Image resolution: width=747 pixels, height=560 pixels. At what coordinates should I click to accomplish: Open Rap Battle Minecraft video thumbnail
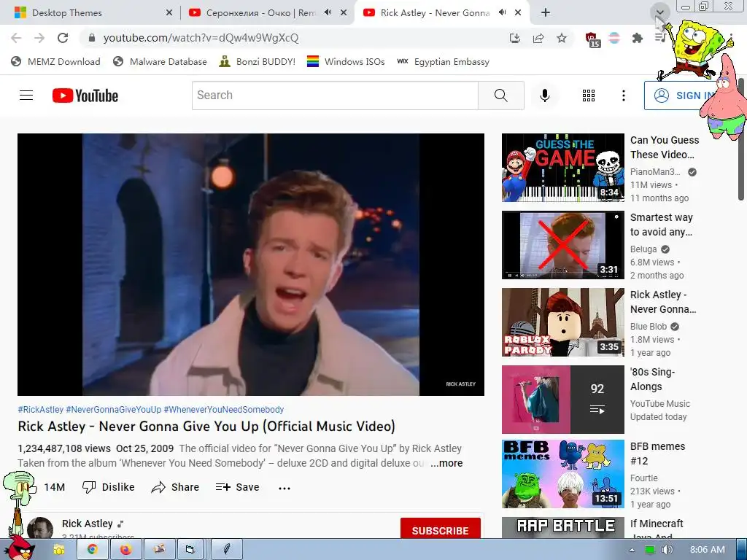point(562,528)
